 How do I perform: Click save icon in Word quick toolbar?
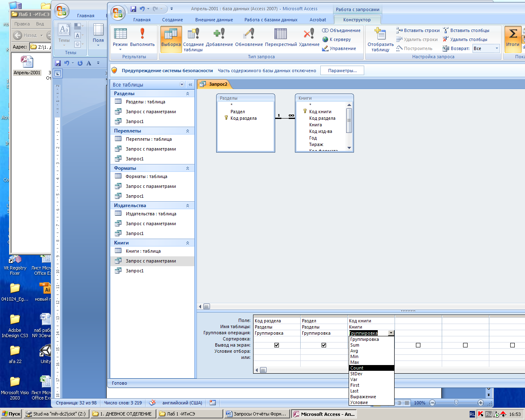(58, 63)
